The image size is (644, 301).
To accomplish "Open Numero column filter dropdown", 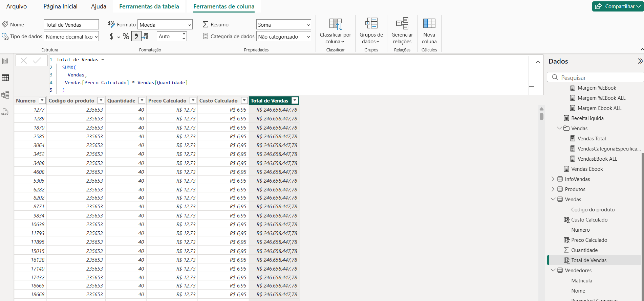I will (x=42, y=100).
